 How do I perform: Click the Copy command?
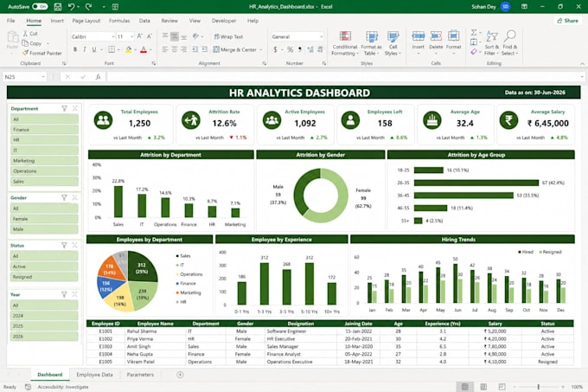point(32,43)
